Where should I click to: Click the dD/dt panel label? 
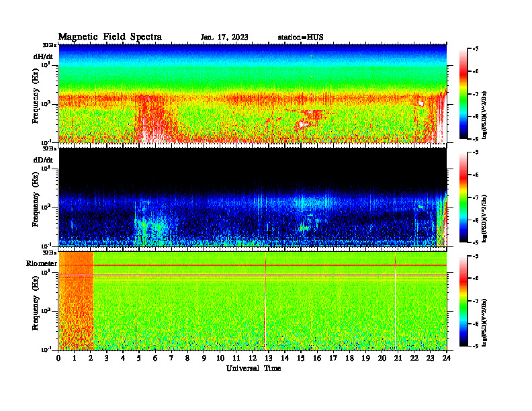coord(43,160)
